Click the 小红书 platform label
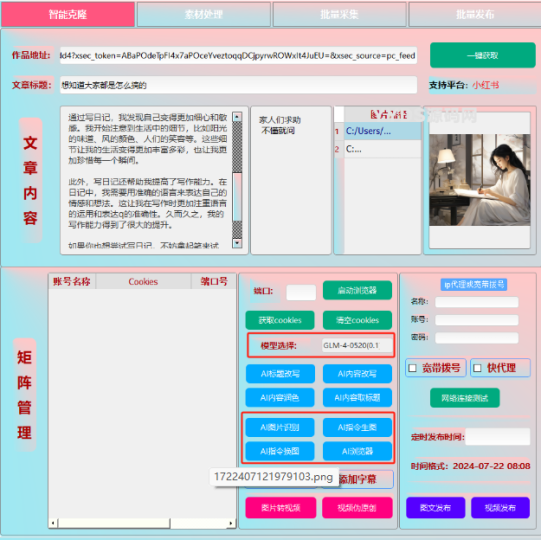Image resolution: width=541 pixels, height=540 pixels. [x=486, y=85]
